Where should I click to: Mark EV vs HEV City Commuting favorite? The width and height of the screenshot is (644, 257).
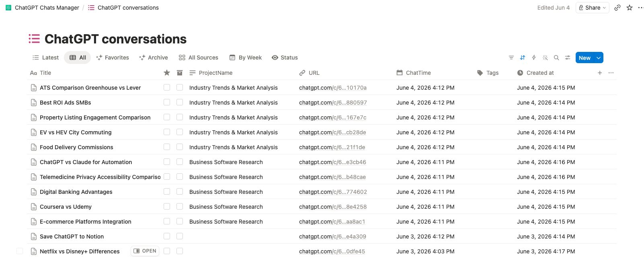tap(167, 132)
